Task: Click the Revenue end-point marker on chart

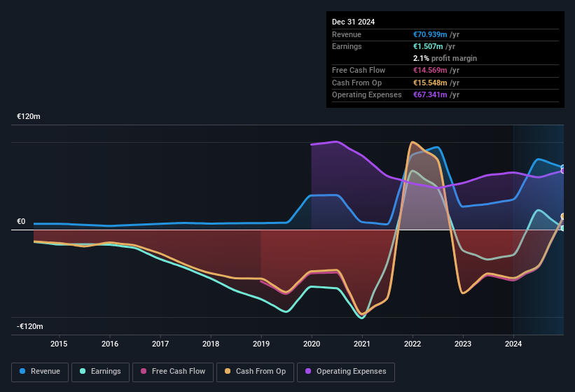Action: pos(563,167)
